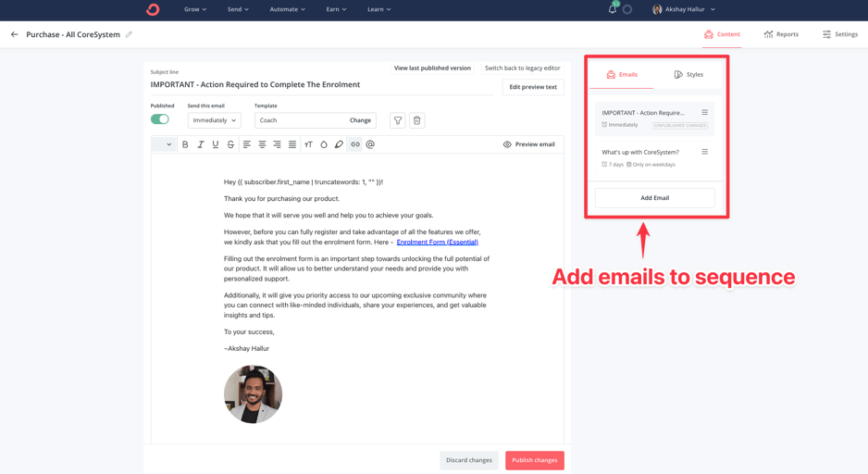
Task: Align text left
Action: [x=247, y=144]
